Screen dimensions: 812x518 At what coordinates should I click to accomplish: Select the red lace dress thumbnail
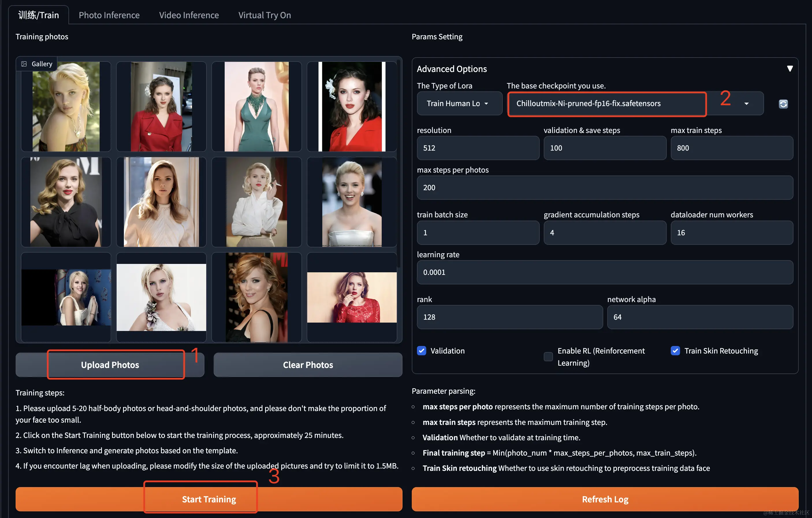[352, 297]
